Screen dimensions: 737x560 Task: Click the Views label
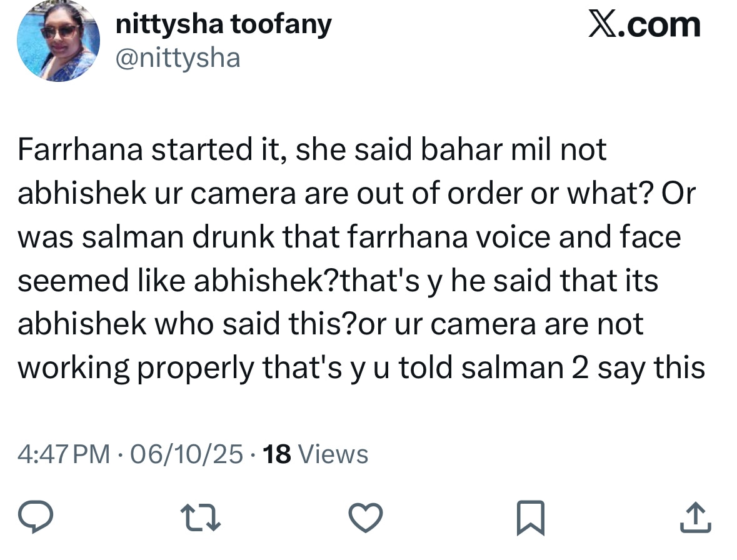click(334, 454)
